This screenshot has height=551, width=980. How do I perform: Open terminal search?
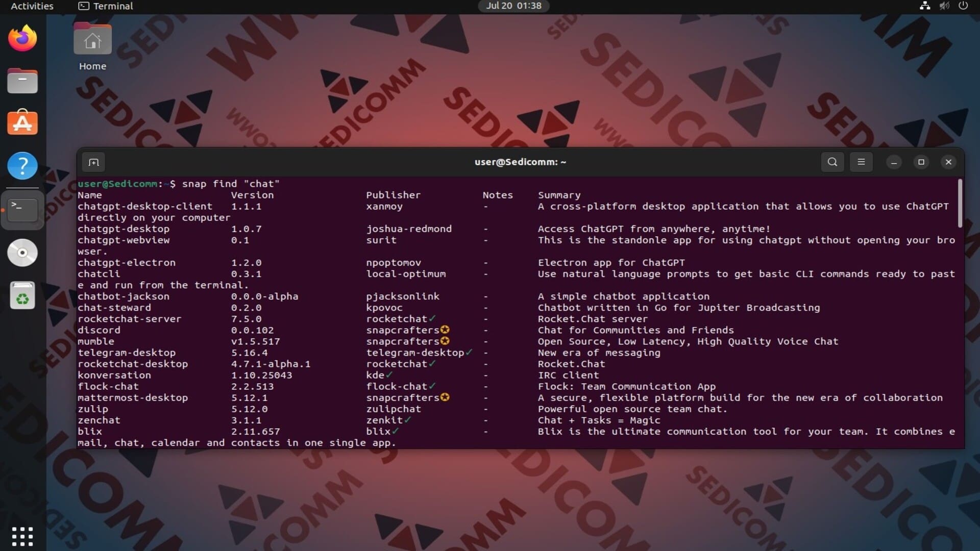click(832, 162)
